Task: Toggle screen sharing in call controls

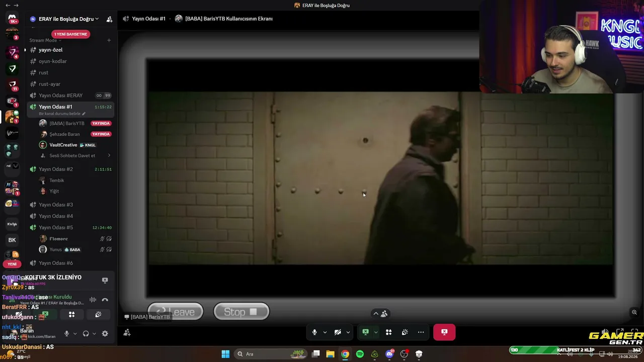Action: point(366,332)
